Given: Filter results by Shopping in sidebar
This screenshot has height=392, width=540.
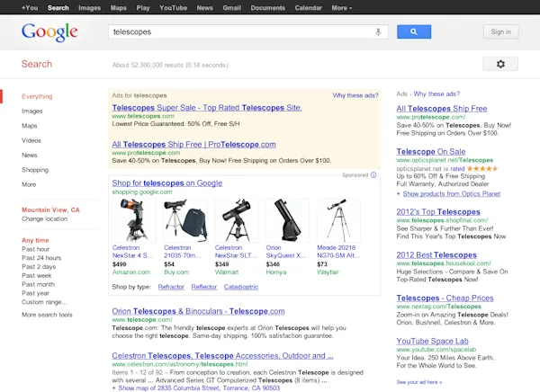Looking at the screenshot, I should click(35, 170).
